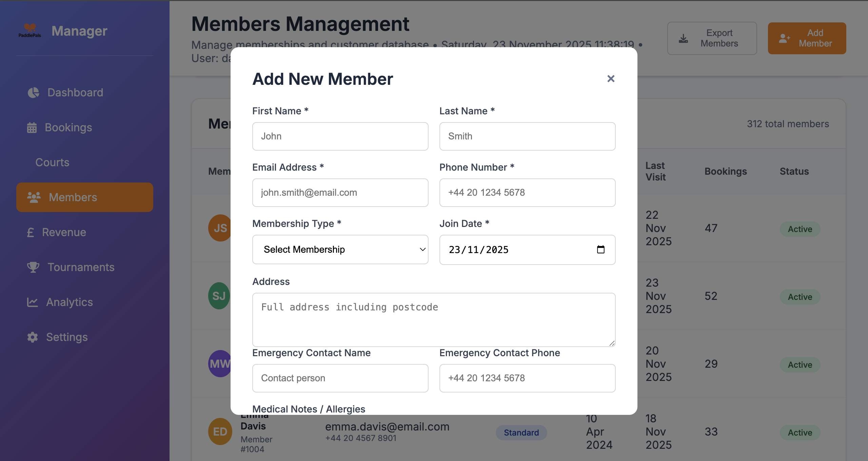Click the Last Visit column header
Image resolution: width=868 pixels, height=461 pixels.
click(x=655, y=171)
